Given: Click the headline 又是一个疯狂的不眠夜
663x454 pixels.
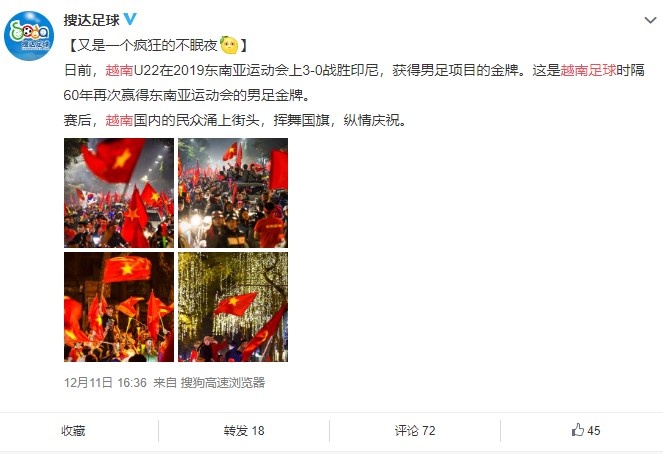Looking at the screenshot, I should coord(147,45).
